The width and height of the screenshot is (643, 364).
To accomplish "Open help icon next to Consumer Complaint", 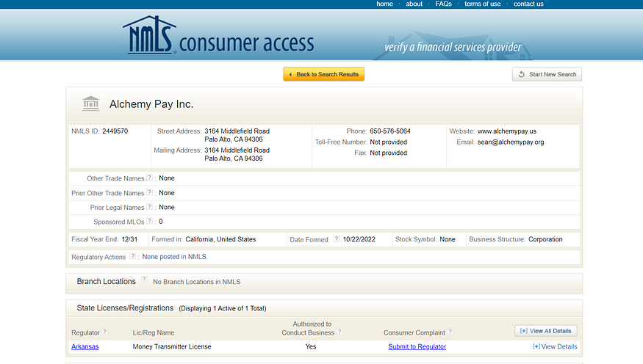I will point(450,332).
